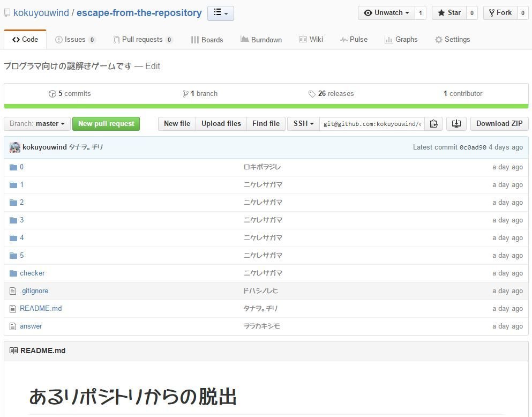The image size is (532, 417).
Task: Open the Wiki tab
Action: [x=311, y=40]
